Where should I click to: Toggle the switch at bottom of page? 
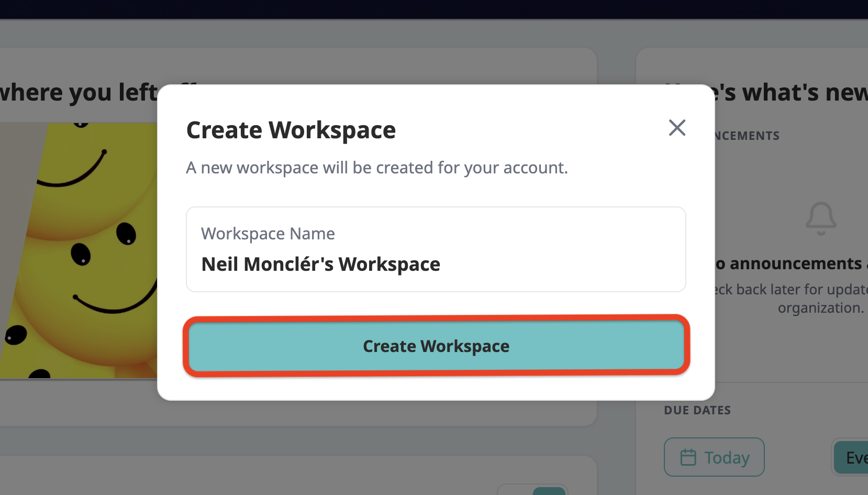[532, 490]
